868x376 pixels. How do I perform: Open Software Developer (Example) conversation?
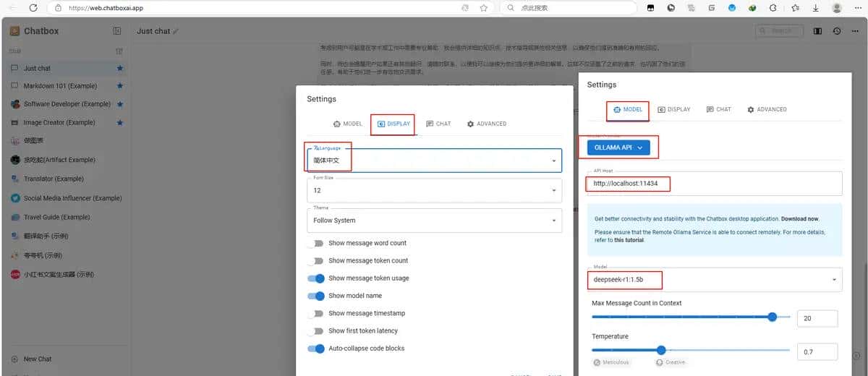(65, 104)
